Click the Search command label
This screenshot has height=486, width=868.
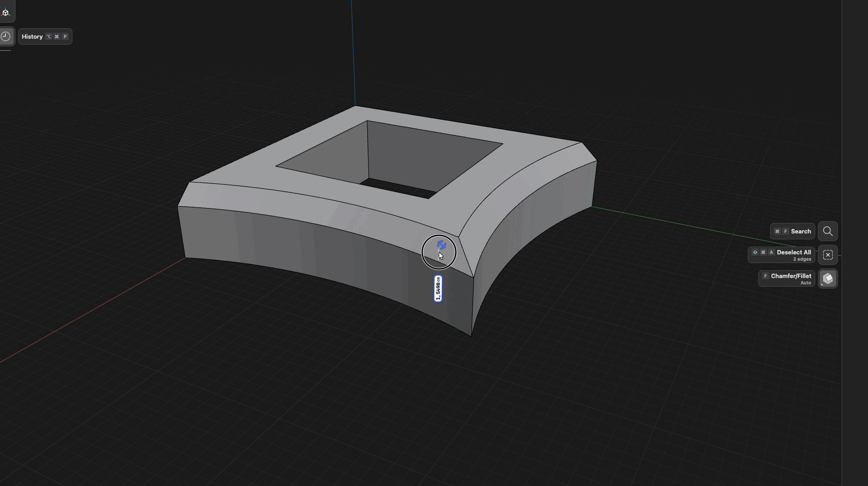point(792,231)
